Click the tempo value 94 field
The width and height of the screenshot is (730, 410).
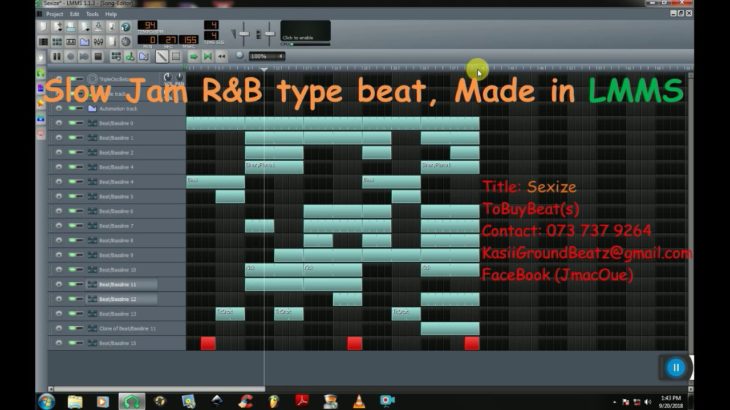coord(148,25)
